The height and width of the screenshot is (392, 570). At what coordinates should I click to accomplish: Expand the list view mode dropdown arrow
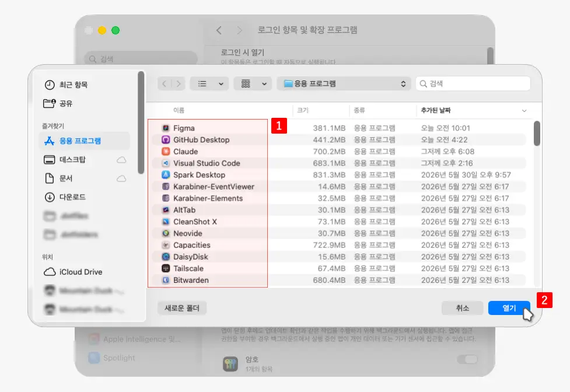221,84
